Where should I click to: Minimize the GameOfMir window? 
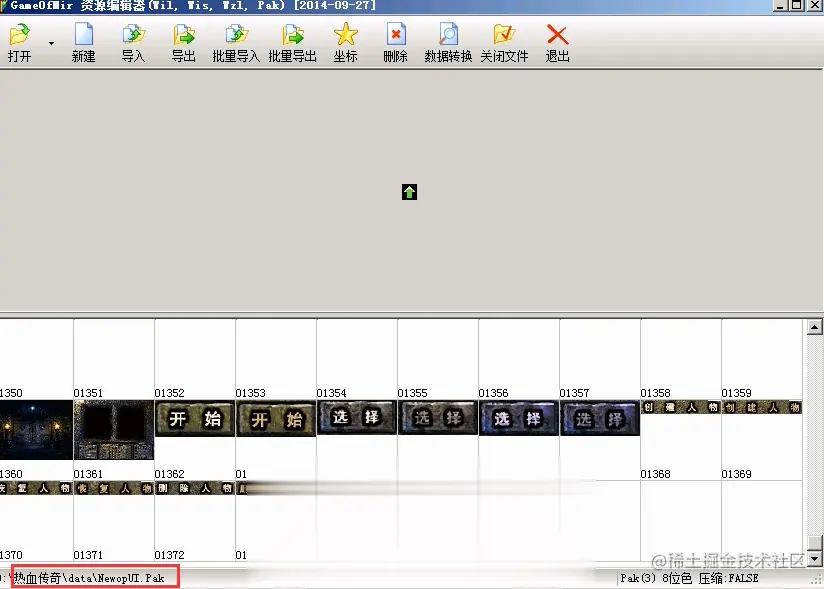pos(780,5)
